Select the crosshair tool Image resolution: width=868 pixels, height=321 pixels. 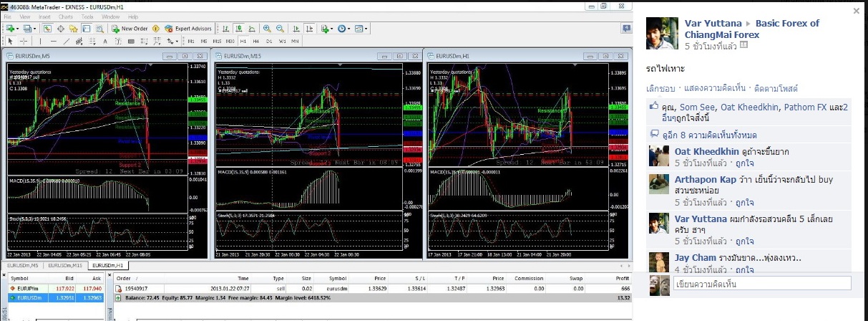(x=24, y=41)
